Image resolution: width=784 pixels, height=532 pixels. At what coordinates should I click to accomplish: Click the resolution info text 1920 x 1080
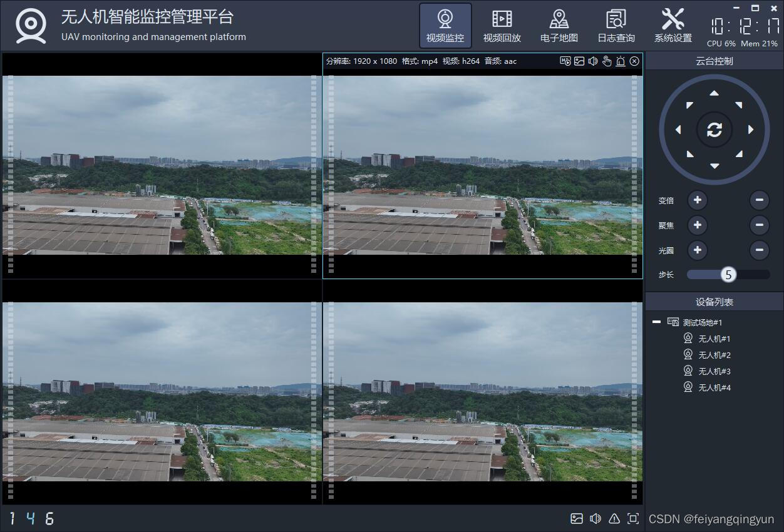[x=375, y=61]
